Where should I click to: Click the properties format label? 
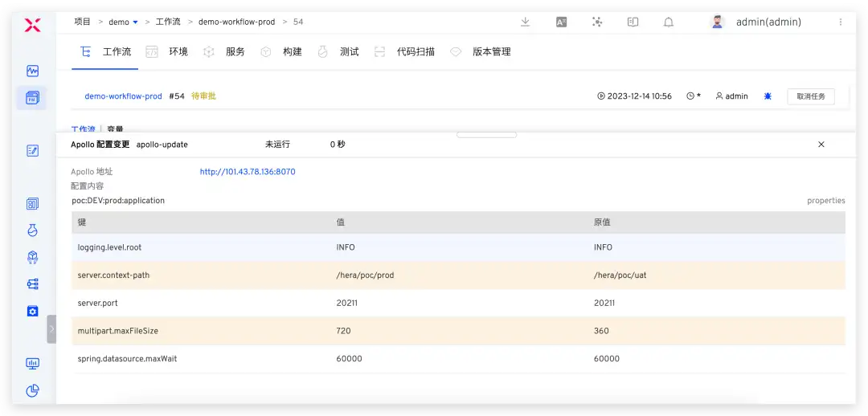(826, 201)
